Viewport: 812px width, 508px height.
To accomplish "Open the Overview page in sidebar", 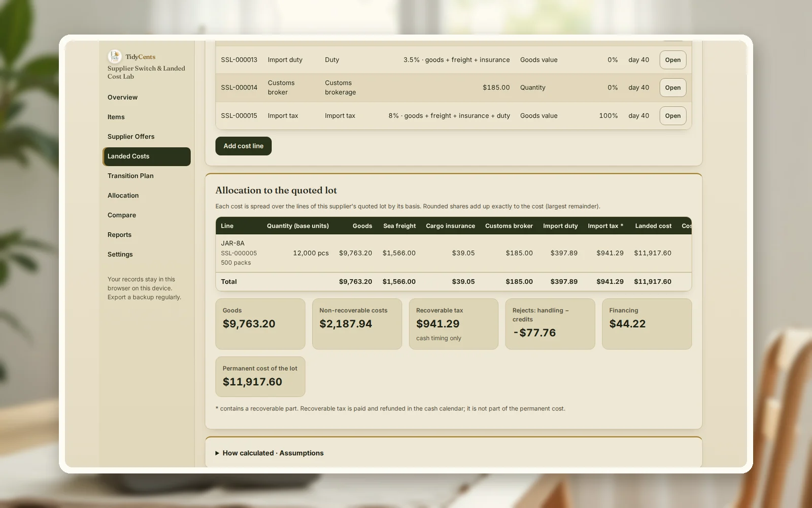I will point(146,98).
